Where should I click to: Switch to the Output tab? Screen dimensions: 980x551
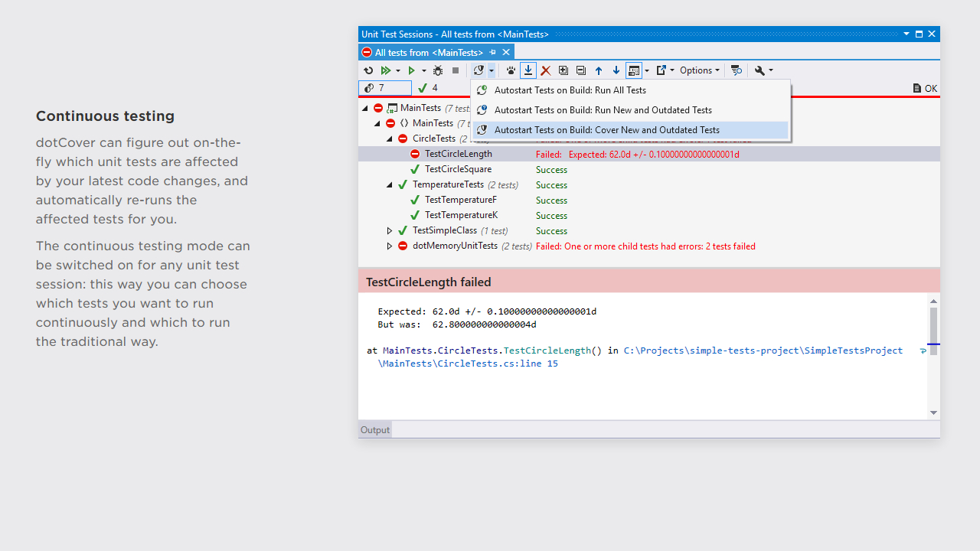375,430
